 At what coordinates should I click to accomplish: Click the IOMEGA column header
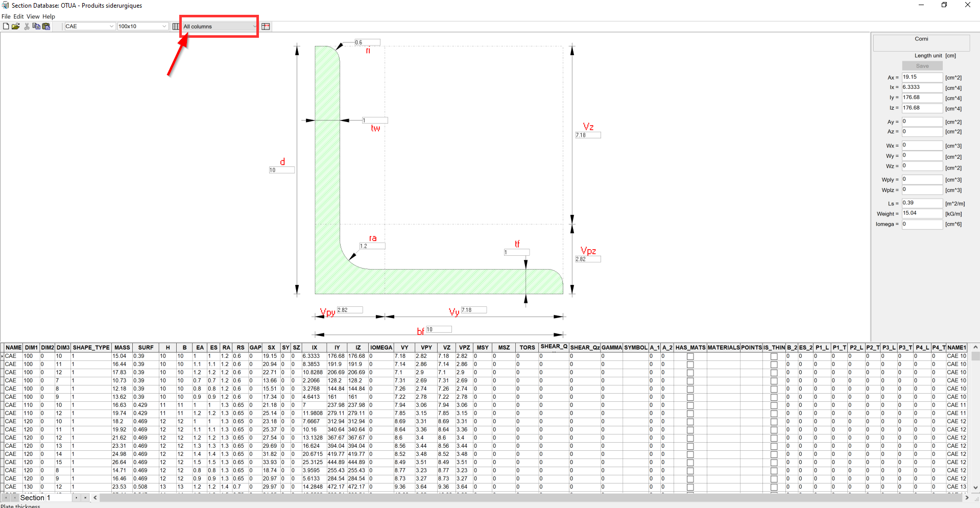pyautogui.click(x=381, y=348)
